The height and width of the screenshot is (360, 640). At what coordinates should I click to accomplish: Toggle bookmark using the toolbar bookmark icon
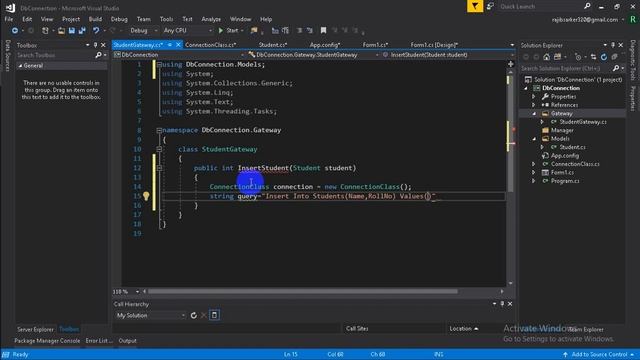click(x=323, y=31)
